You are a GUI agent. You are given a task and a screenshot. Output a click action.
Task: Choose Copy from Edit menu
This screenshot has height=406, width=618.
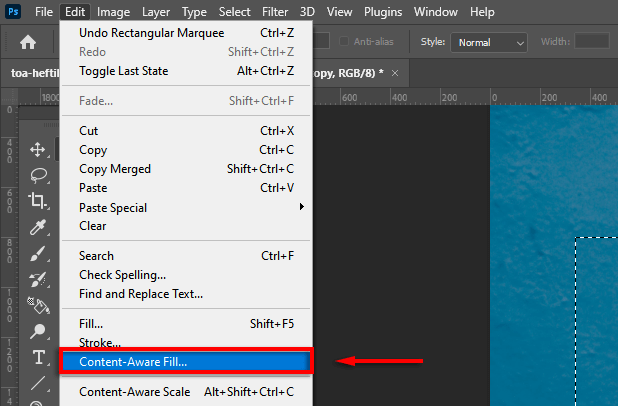pos(186,150)
